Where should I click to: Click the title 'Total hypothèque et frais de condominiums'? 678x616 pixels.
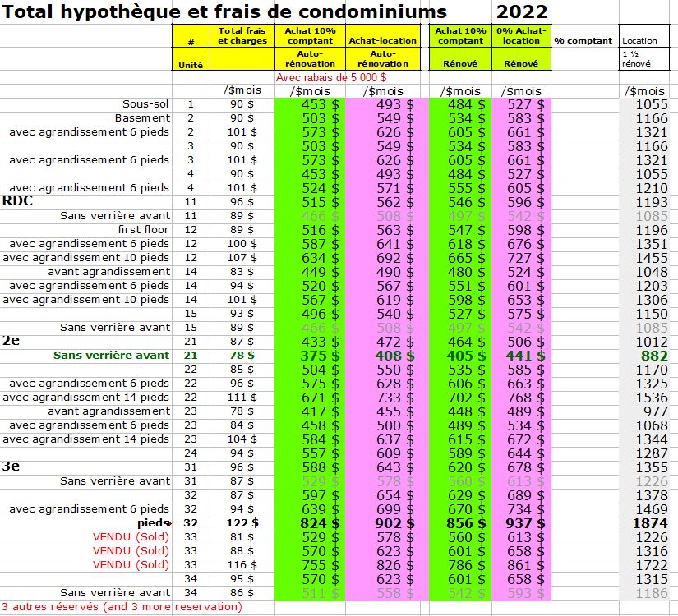[224, 11]
